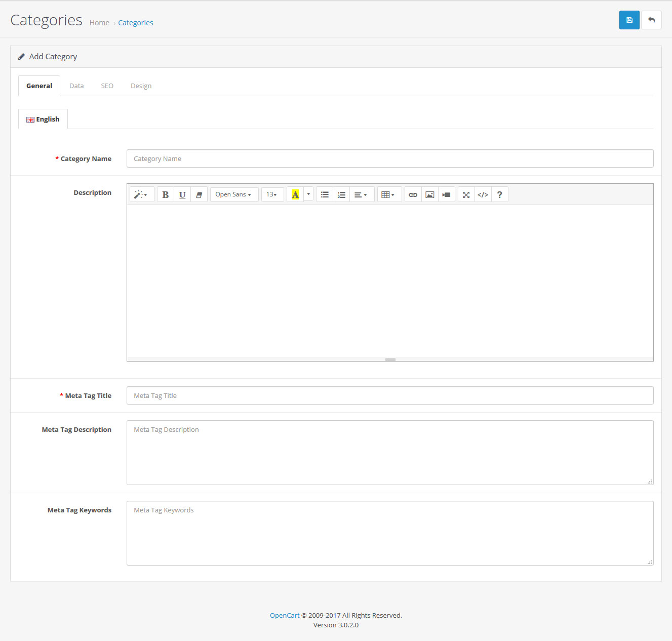Switch to the SEO tab
672x641 pixels.
click(x=107, y=86)
